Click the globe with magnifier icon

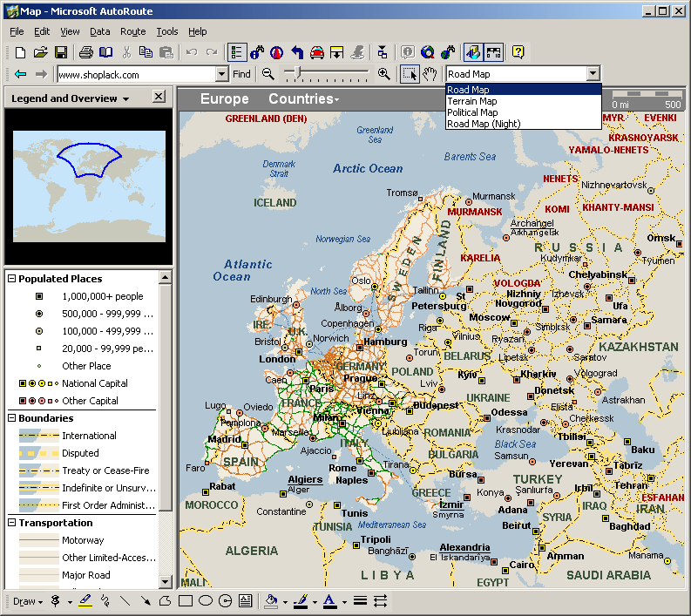tap(428, 52)
